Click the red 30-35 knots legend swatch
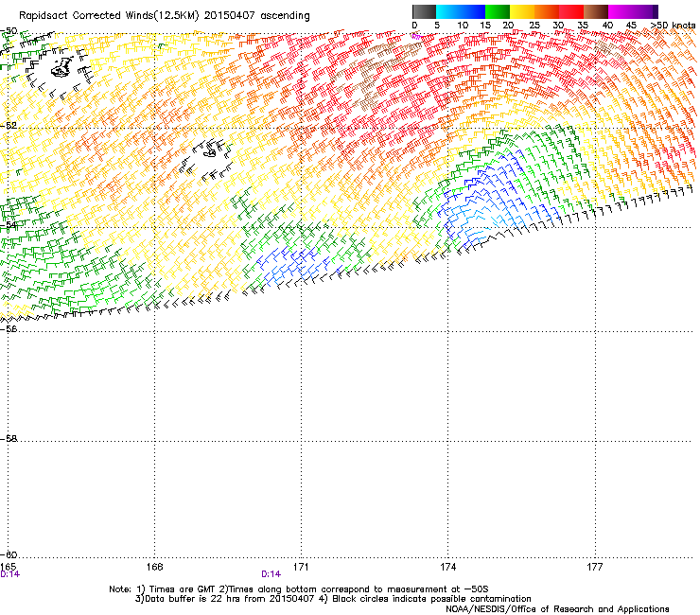The height and width of the screenshot is (615, 700). pyautogui.click(x=571, y=11)
